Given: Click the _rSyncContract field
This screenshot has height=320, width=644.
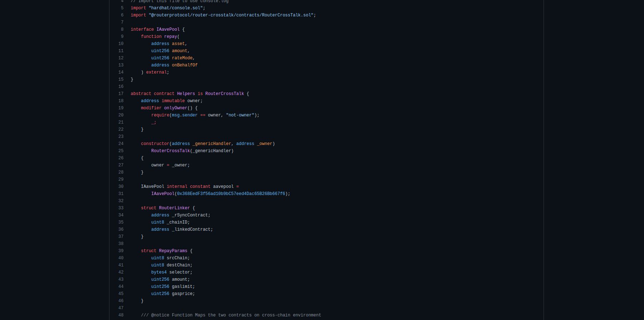Looking at the screenshot, I should [x=190, y=215].
